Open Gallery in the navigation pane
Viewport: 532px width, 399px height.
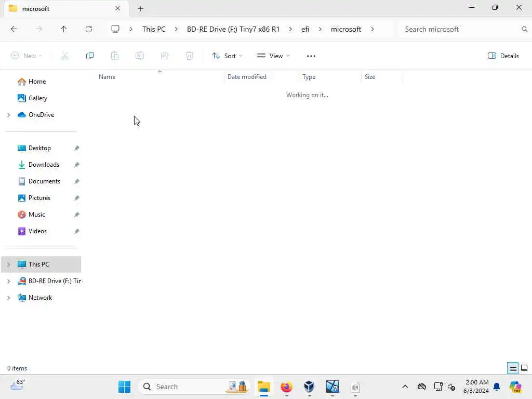point(37,98)
